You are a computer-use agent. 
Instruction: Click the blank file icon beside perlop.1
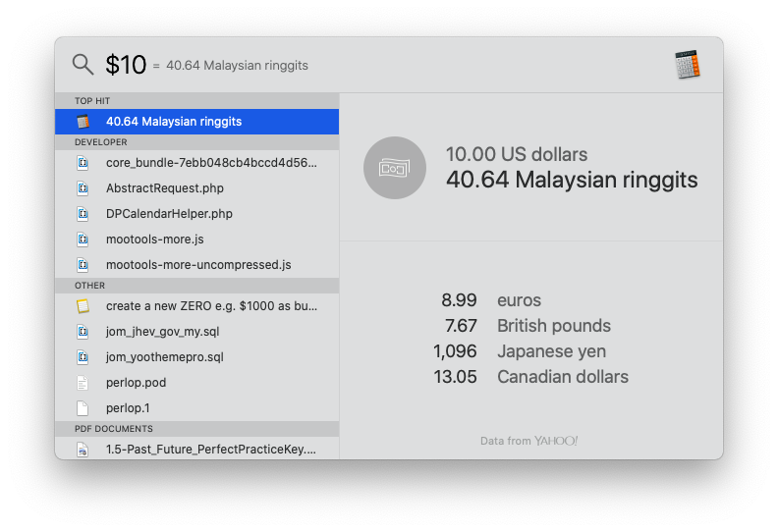pyautogui.click(x=83, y=408)
